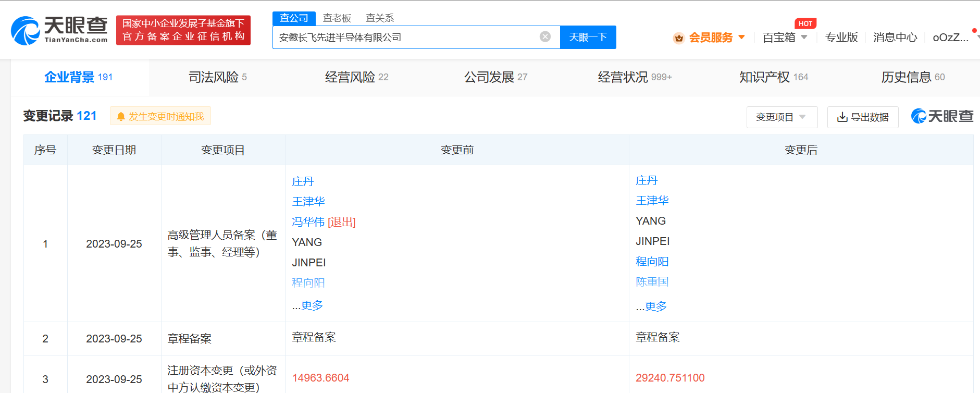980x393 pixels.
Task: Open 王津华 link in 变更前 column
Action: coord(308,202)
